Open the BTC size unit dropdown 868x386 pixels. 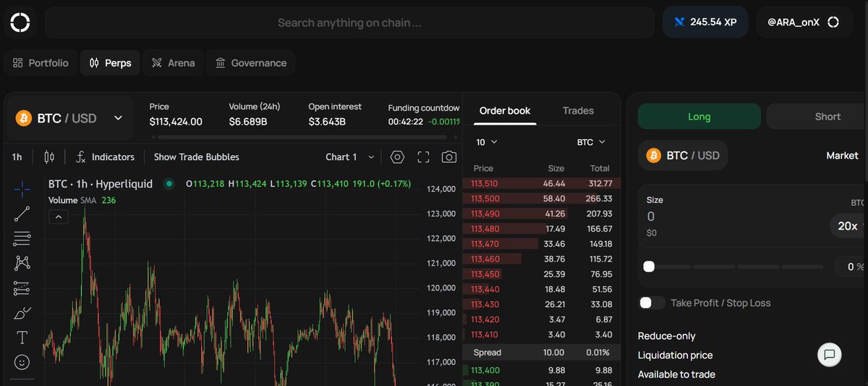pyautogui.click(x=591, y=142)
